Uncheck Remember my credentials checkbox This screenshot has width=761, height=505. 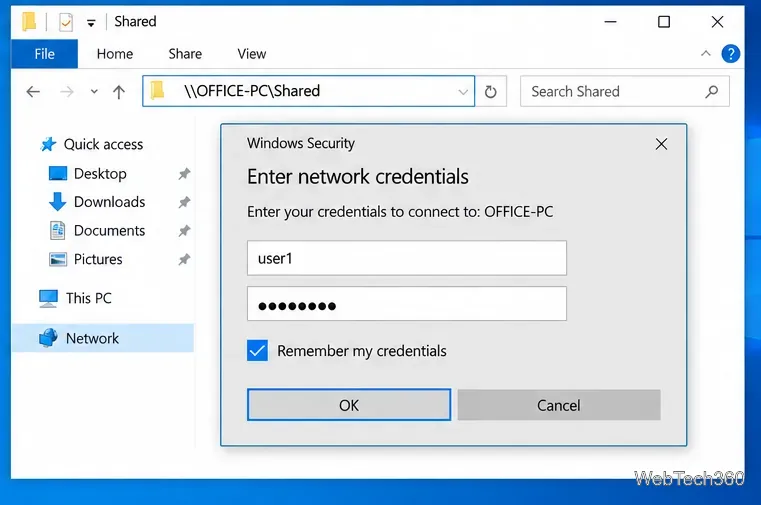click(257, 350)
